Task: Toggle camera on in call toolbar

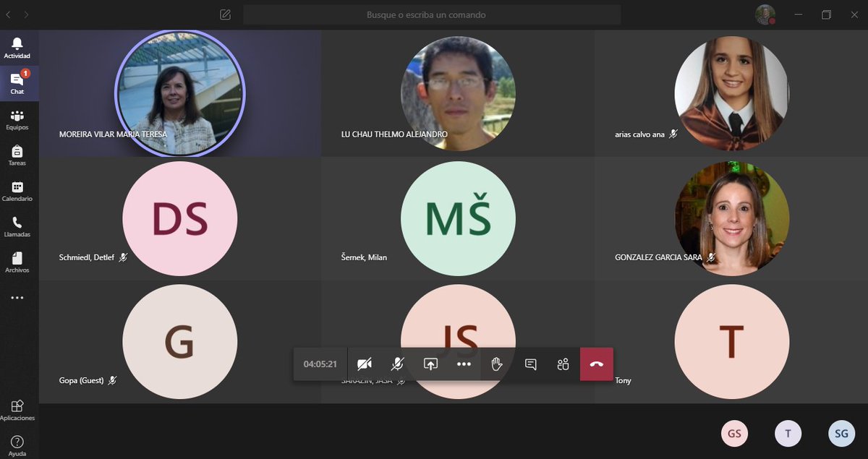Action: 365,364
